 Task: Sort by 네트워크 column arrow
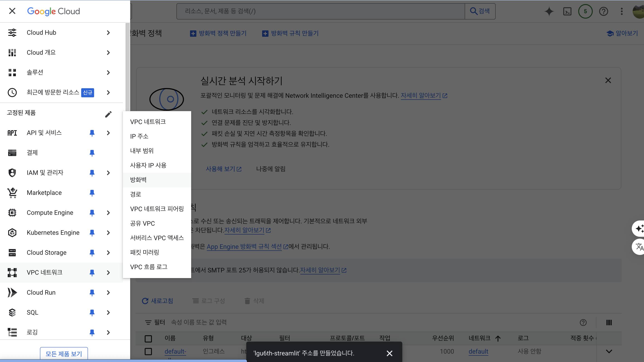pyautogui.click(x=498, y=338)
